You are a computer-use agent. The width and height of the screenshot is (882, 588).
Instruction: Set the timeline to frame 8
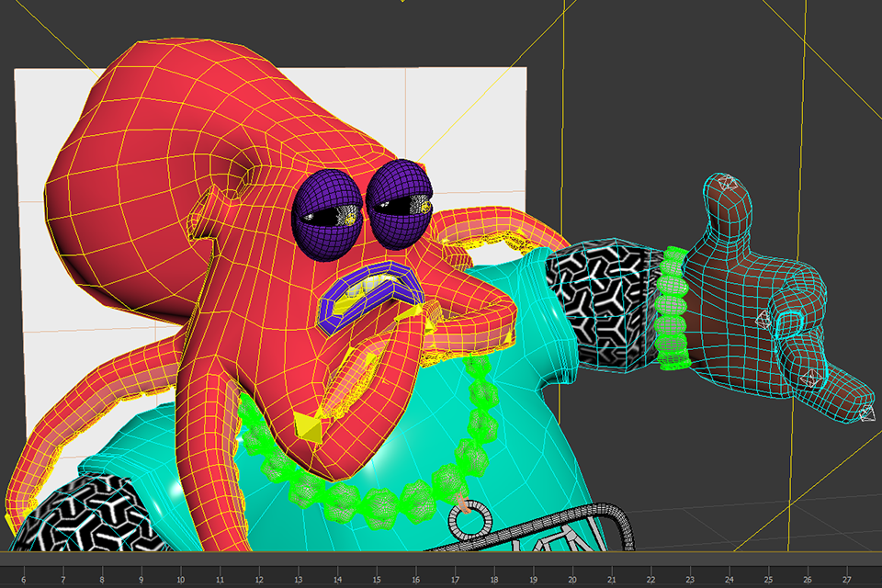tap(101, 579)
